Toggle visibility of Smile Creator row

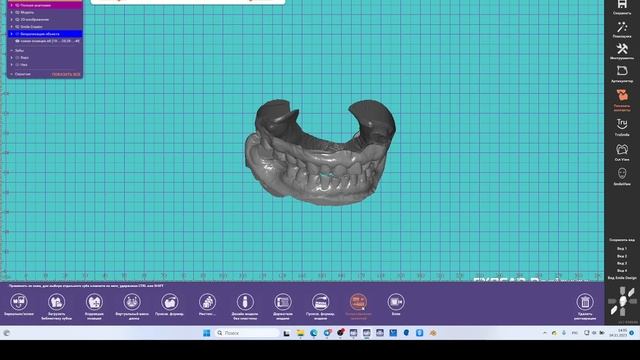pos(17,27)
